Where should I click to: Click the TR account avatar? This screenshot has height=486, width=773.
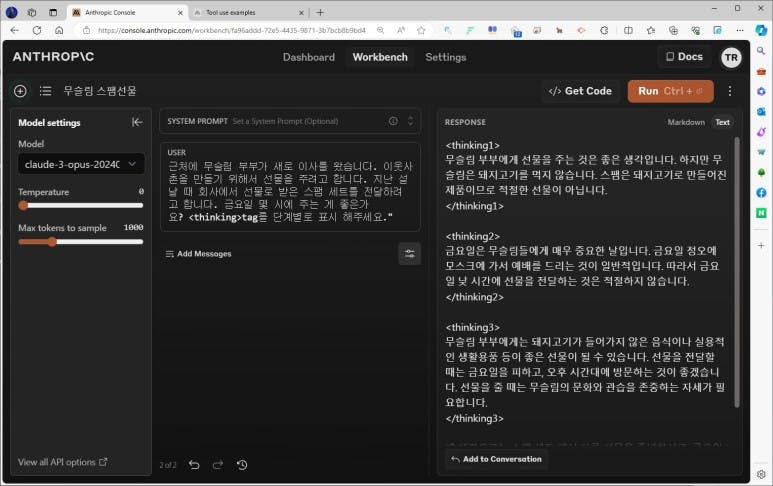click(731, 58)
